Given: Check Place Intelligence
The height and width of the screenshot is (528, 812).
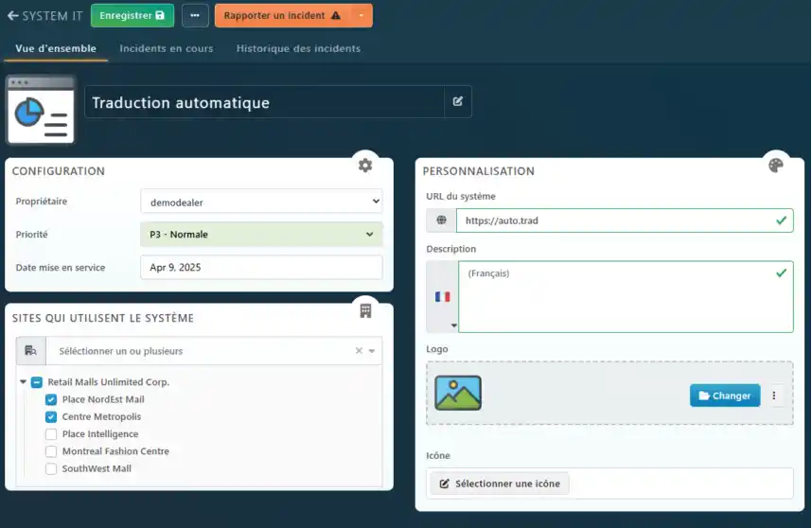Looking at the screenshot, I should click(x=51, y=434).
